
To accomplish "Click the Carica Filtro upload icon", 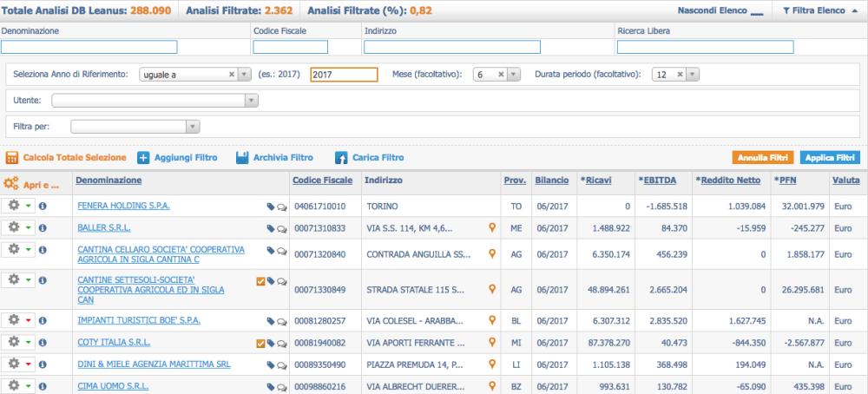I will (x=341, y=158).
